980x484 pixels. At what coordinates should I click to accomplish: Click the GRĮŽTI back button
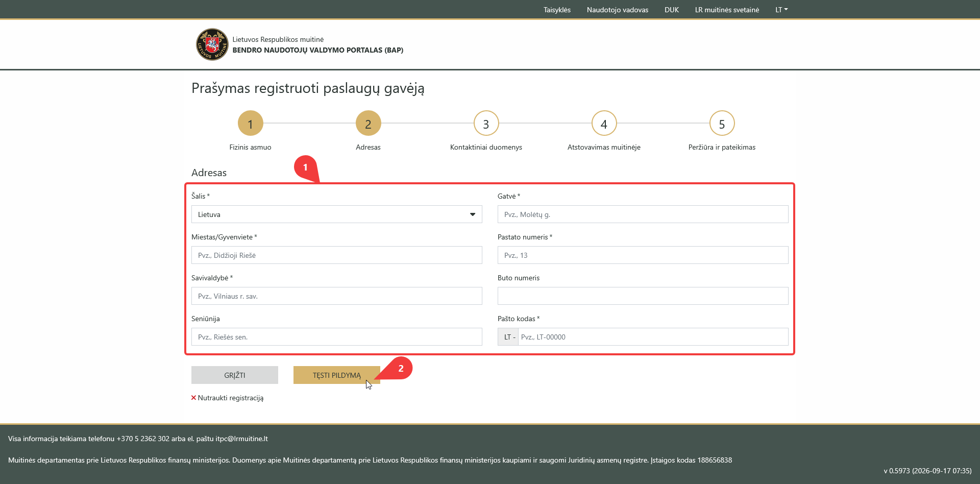(x=235, y=375)
